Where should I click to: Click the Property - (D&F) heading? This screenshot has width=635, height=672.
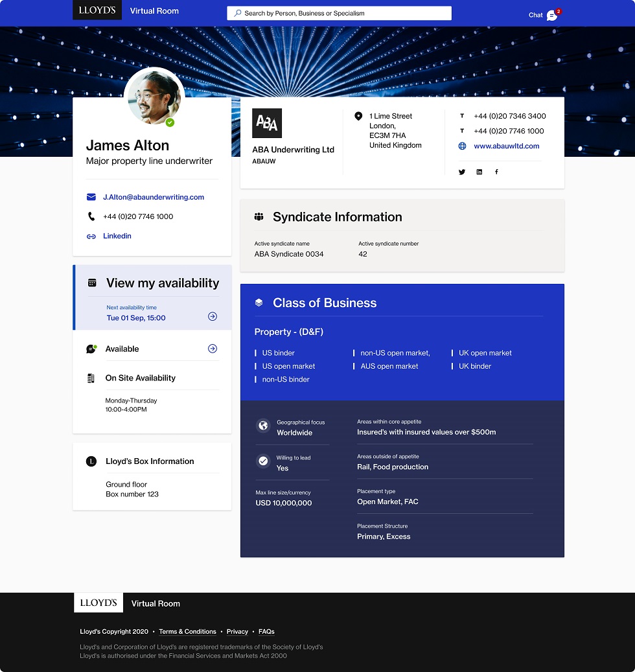289,332
